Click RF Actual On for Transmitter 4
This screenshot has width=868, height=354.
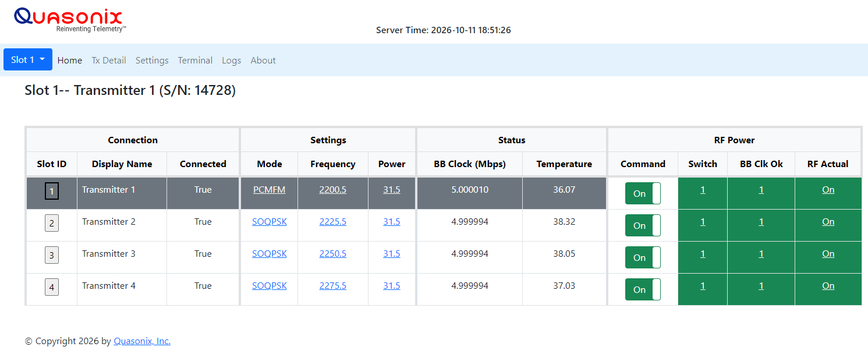tap(828, 286)
